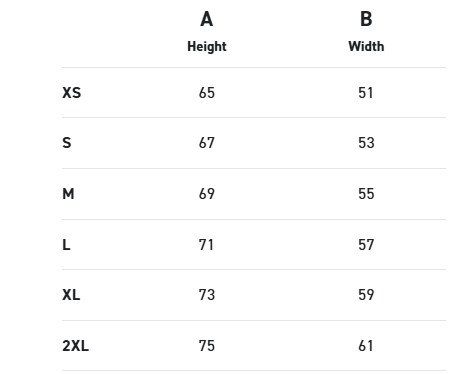Select the XL width value 59
Image resolution: width=457 pixels, height=374 pixels.
366,295
